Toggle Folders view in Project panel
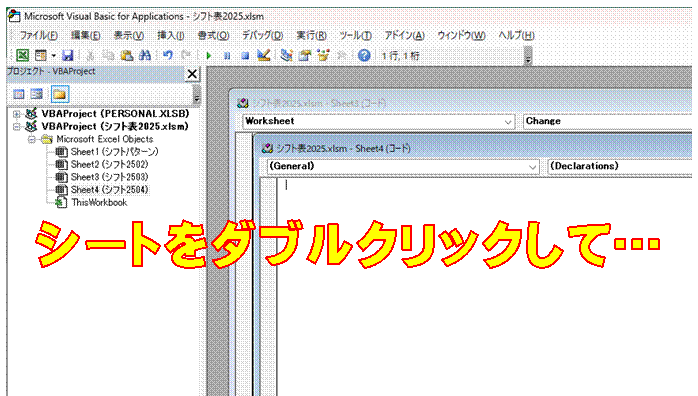 (60, 94)
